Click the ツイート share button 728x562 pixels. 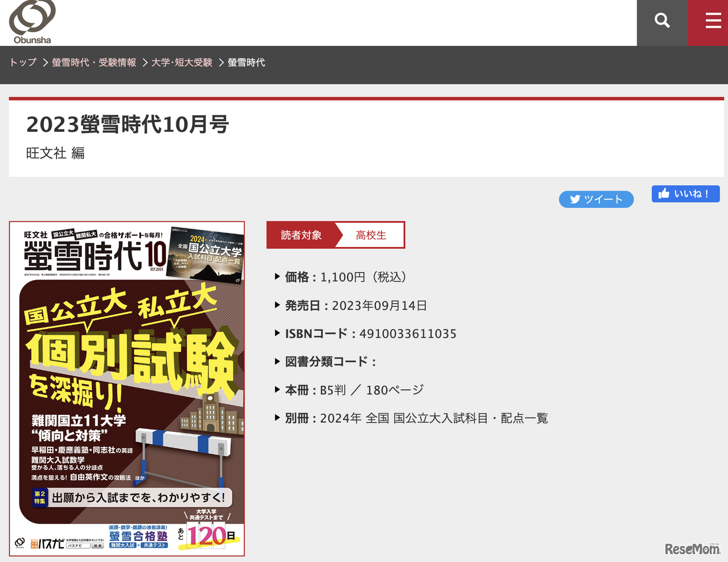[x=596, y=199]
